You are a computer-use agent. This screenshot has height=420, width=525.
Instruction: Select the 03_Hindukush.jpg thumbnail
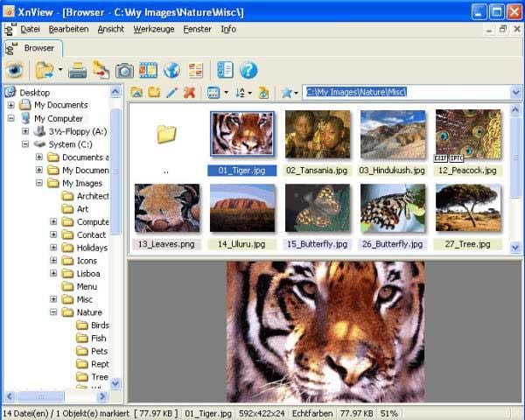[393, 135]
